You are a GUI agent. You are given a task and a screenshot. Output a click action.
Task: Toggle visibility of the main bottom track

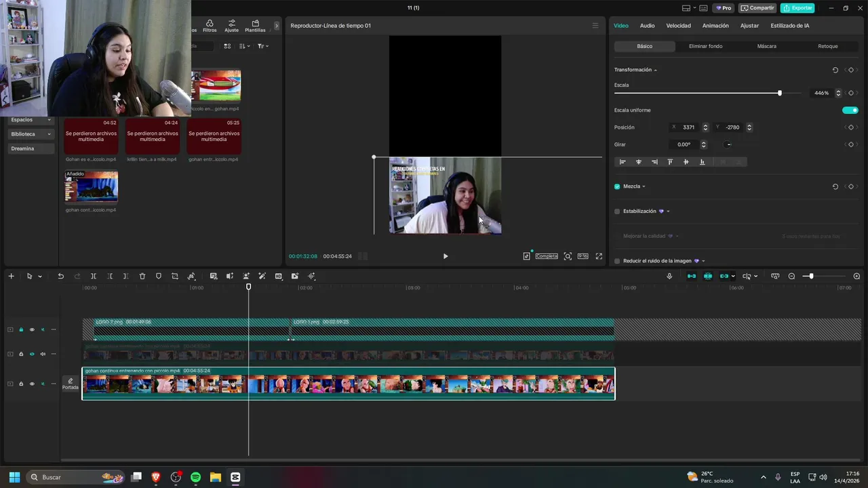pyautogui.click(x=31, y=384)
